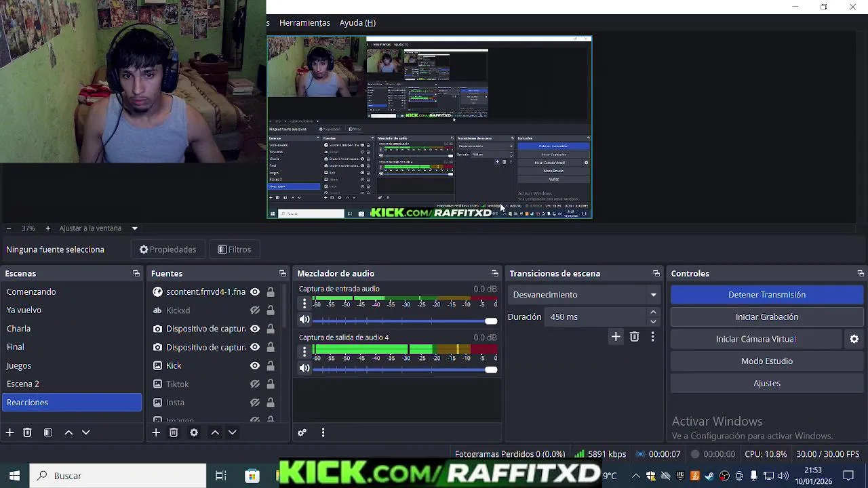Hide the second Dispositivo de captura source
868x488 pixels.
[x=255, y=347]
